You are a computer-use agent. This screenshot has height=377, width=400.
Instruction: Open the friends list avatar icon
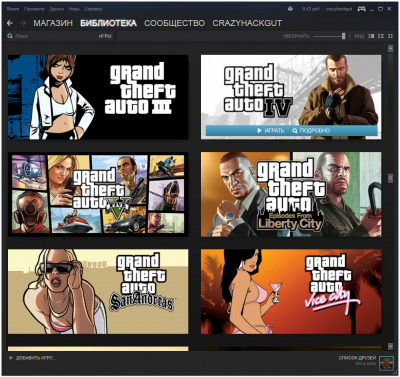point(386,363)
